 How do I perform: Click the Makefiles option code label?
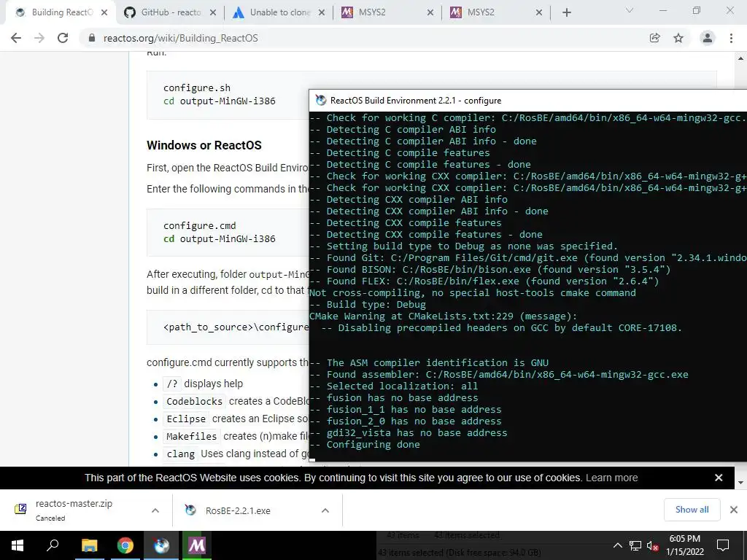192,437
